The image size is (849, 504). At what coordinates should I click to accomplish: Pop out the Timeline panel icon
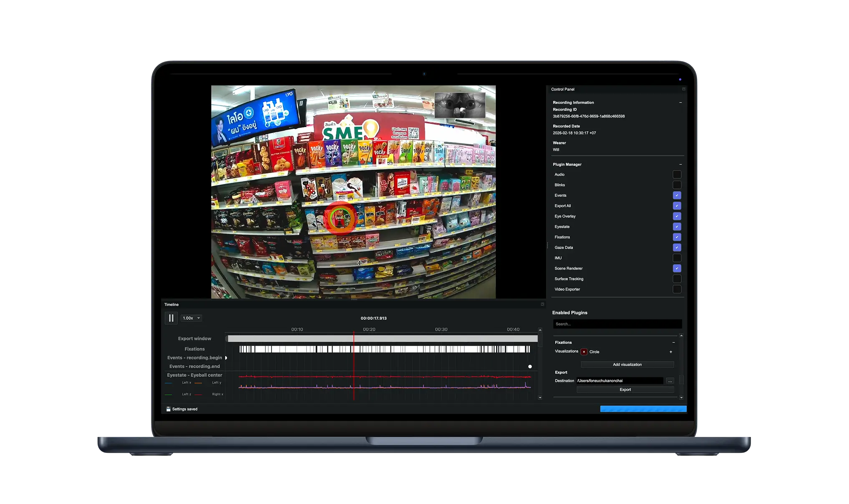[542, 304]
